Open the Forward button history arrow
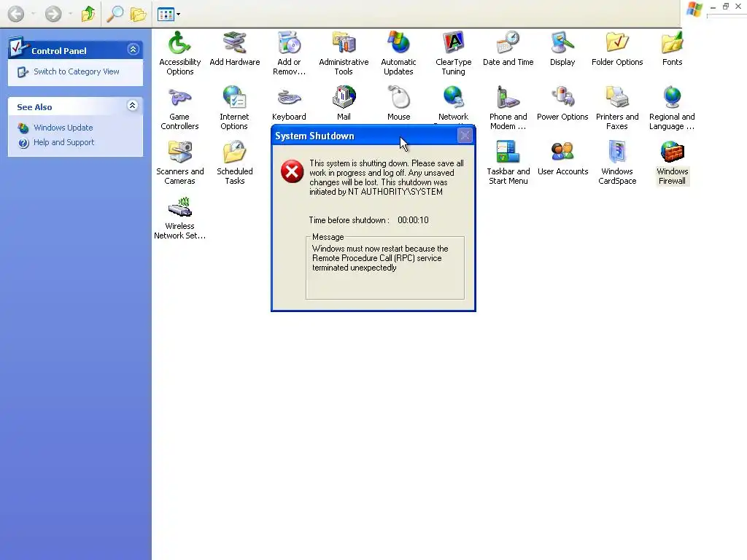Viewport: 747px width, 560px height. coord(71,14)
